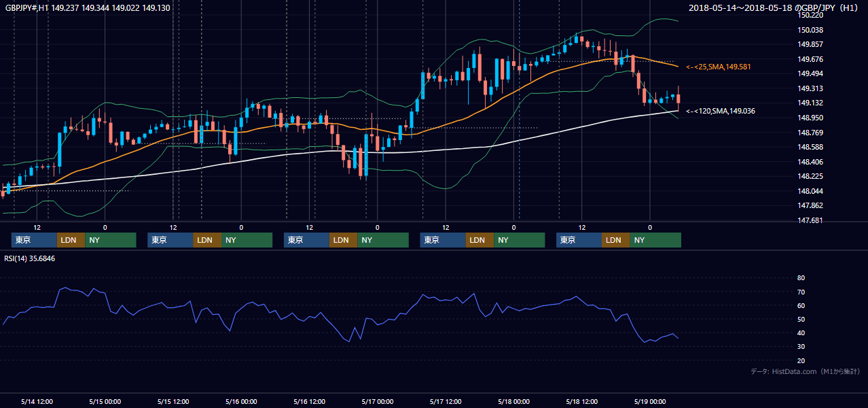The width and height of the screenshot is (868, 408).
Task: Click price axis label 149.676
Action: 812,59
